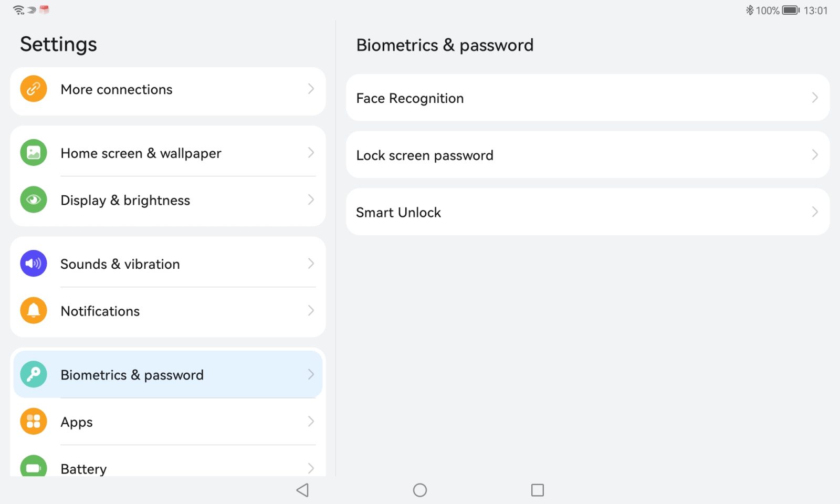Image resolution: width=840 pixels, height=504 pixels.
Task: Open the Face Recognition option
Action: (588, 98)
